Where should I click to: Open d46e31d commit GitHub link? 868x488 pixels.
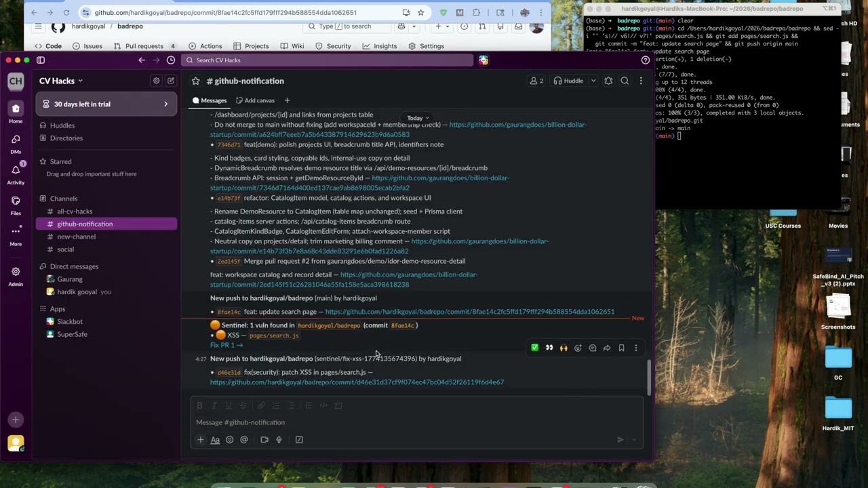click(x=357, y=382)
